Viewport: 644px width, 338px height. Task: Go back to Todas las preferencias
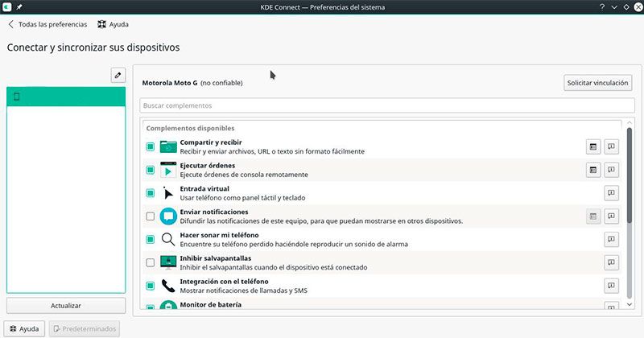[x=47, y=24]
